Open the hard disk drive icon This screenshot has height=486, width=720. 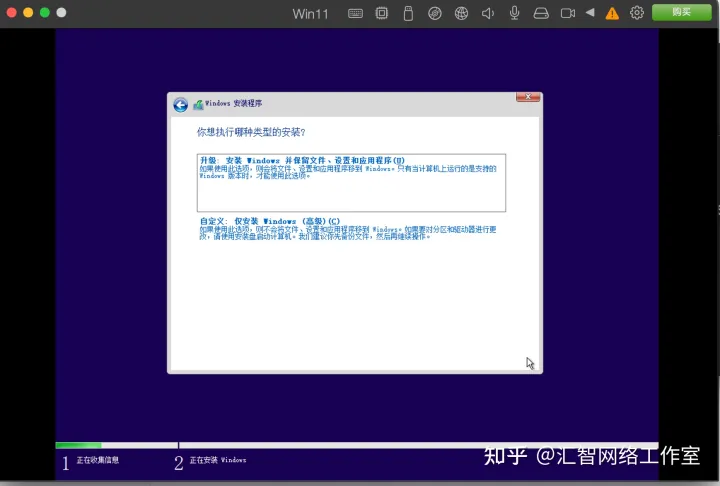(541, 13)
